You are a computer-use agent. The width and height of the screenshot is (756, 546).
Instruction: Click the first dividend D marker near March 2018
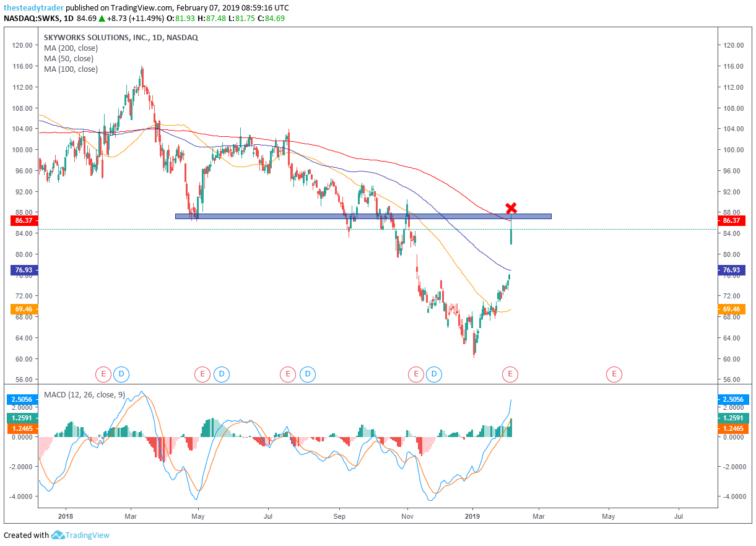[121, 374]
